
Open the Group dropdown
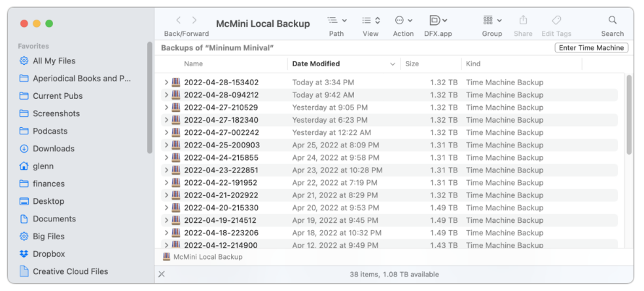(492, 20)
